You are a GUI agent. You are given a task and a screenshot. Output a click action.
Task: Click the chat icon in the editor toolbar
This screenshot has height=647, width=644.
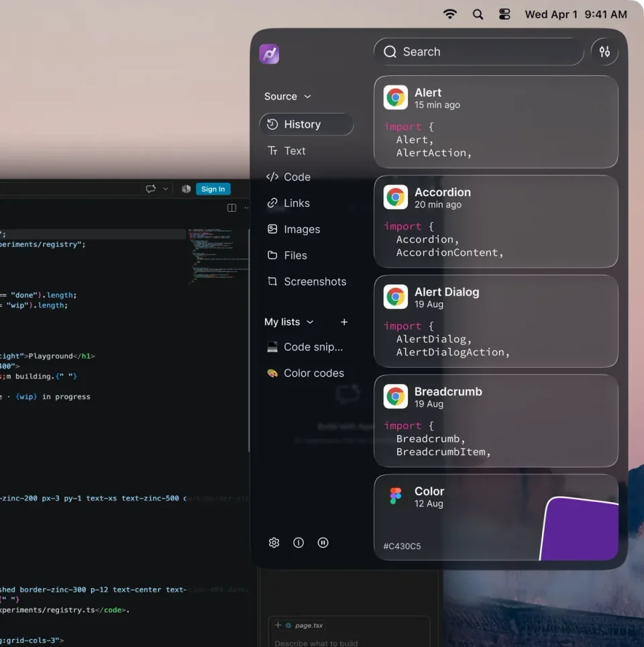(150, 189)
